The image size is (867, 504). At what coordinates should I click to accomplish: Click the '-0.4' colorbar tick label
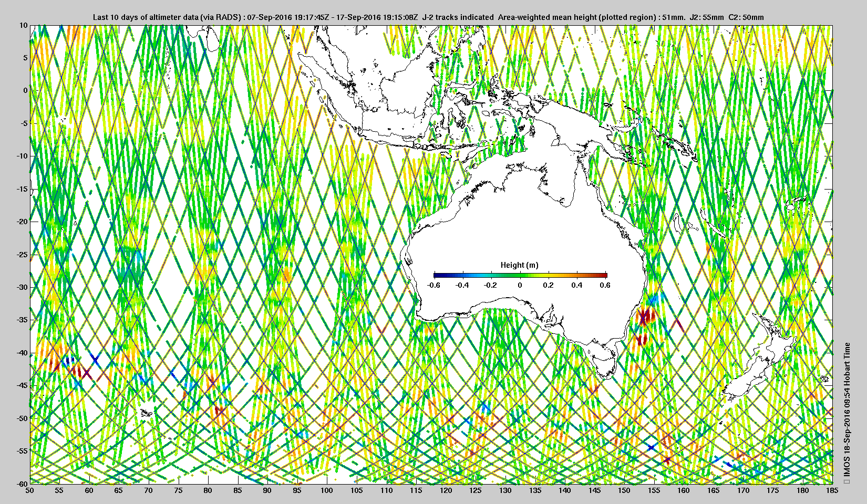(462, 285)
